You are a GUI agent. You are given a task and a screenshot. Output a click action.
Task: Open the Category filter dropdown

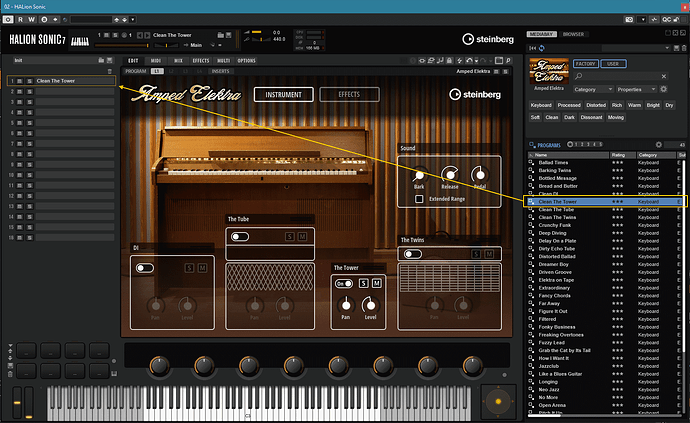(x=593, y=89)
